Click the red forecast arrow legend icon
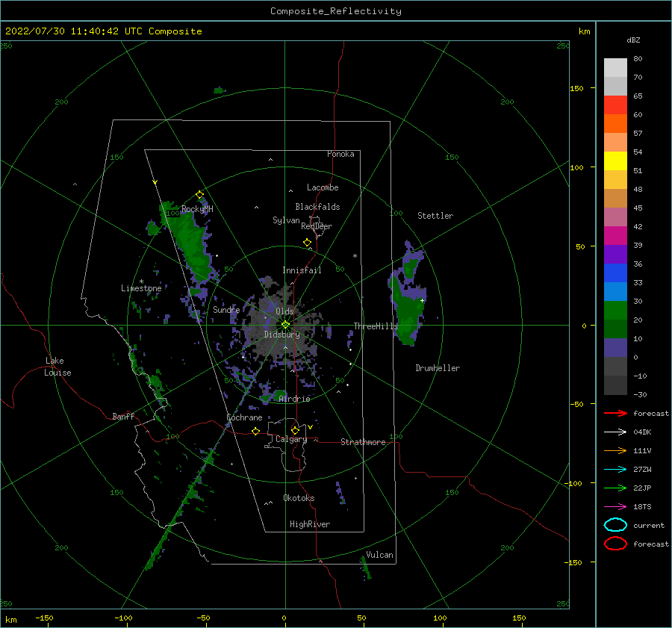Screen dimensions: 672x628 pos(615,413)
